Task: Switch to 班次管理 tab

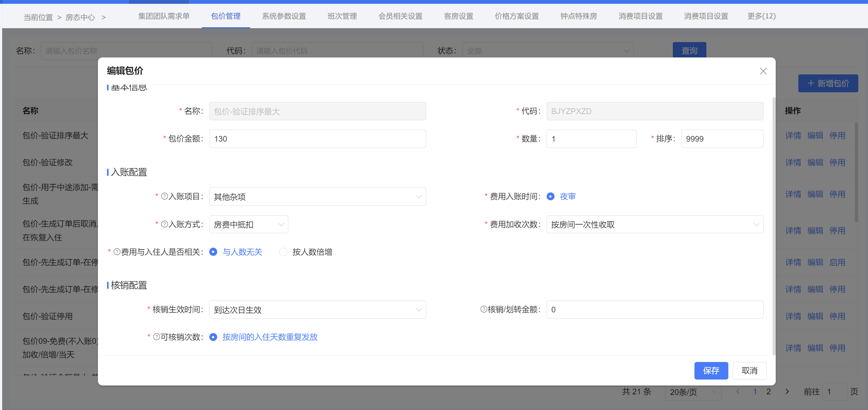Action: coord(342,16)
